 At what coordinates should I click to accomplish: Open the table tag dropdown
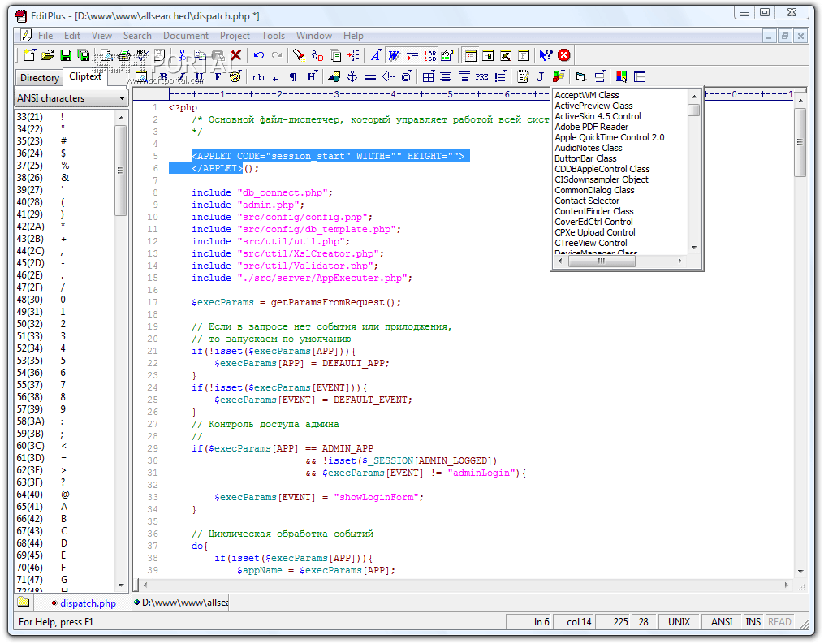point(429,77)
